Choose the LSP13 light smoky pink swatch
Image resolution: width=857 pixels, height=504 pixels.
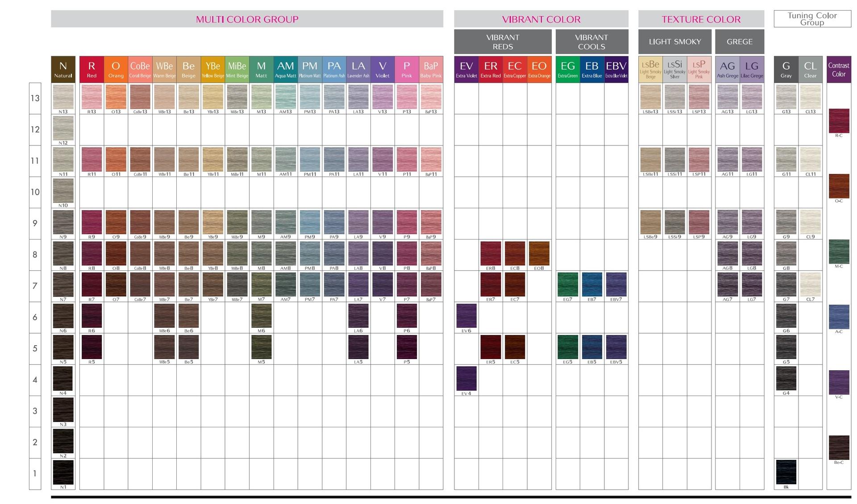[x=699, y=97]
